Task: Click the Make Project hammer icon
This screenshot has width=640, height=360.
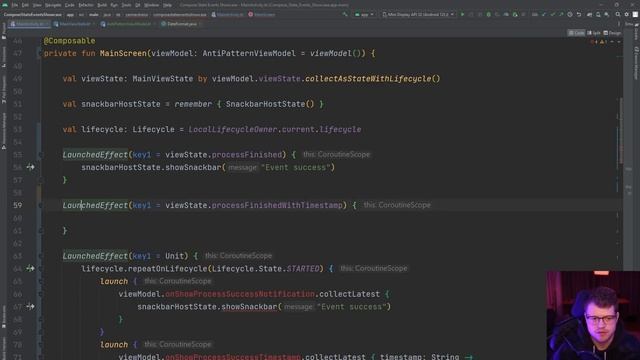Action: (x=345, y=14)
